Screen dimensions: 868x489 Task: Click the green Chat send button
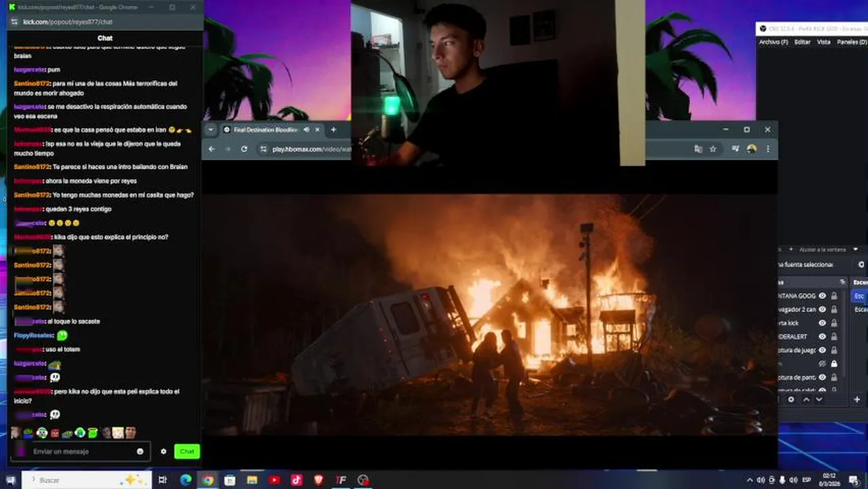tap(187, 451)
